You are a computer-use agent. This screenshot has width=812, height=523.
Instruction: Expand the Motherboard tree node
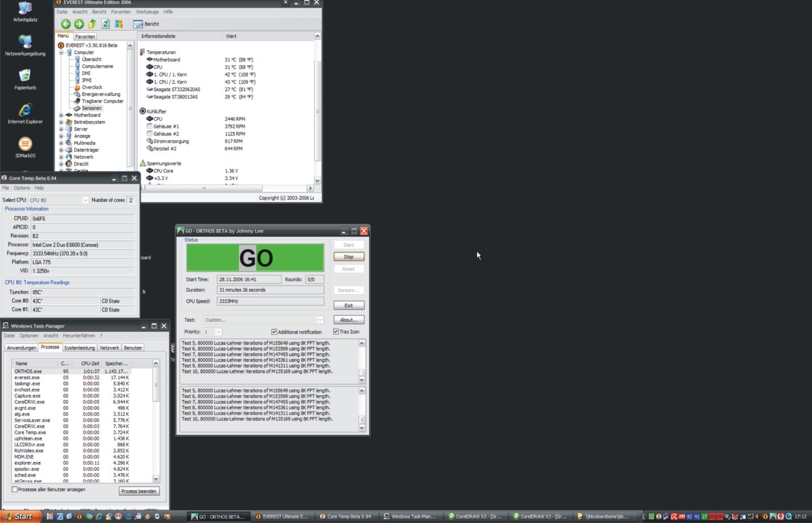tap(61, 115)
